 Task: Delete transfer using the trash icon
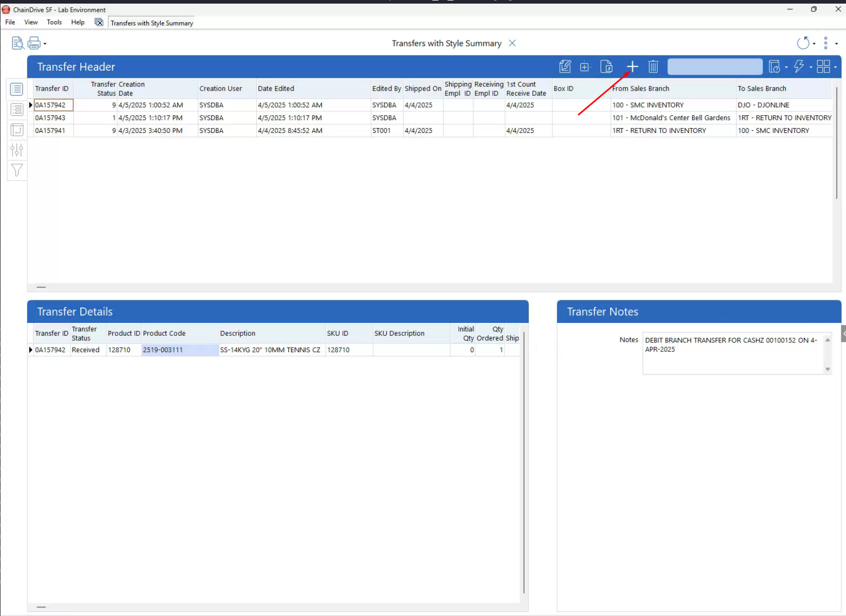click(x=653, y=66)
